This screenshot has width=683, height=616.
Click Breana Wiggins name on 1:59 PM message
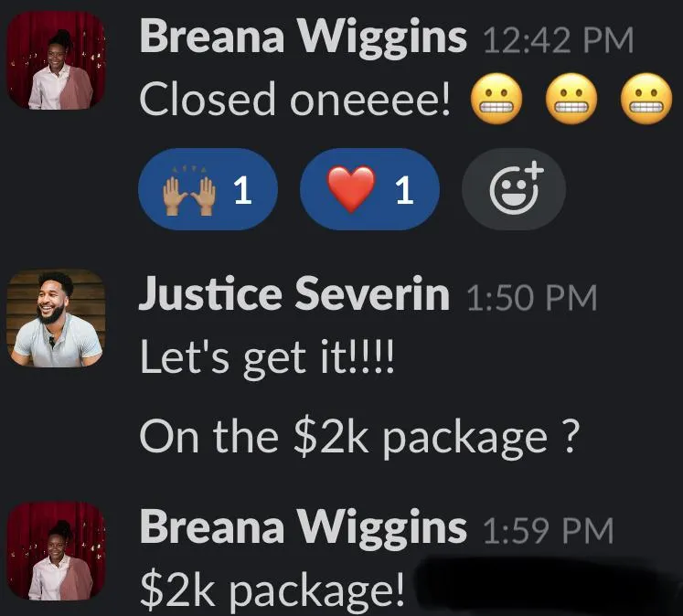[304, 528]
